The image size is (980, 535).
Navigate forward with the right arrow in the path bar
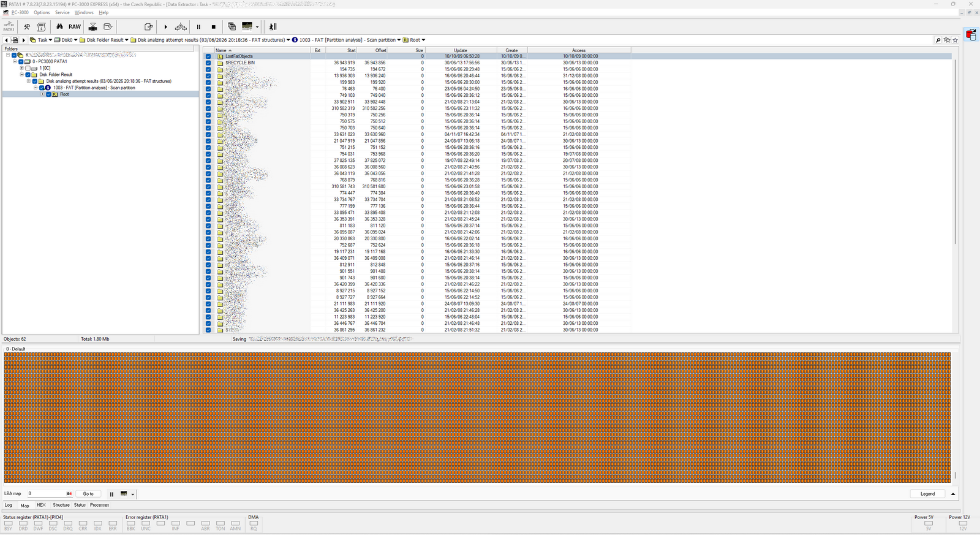[24, 40]
